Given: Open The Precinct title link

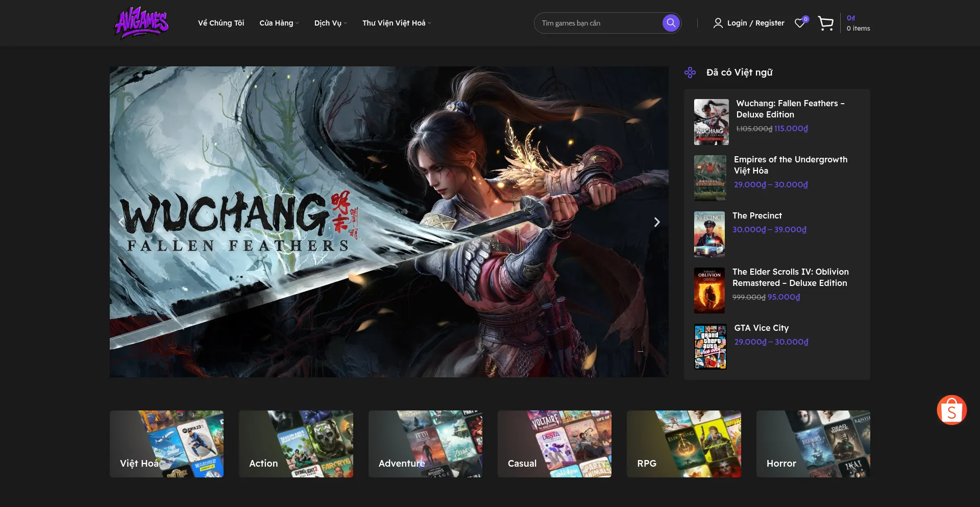Looking at the screenshot, I should coord(757,215).
